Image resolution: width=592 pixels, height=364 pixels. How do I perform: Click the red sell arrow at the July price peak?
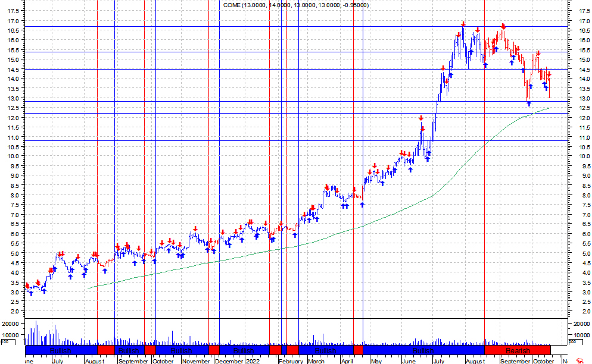(463, 24)
